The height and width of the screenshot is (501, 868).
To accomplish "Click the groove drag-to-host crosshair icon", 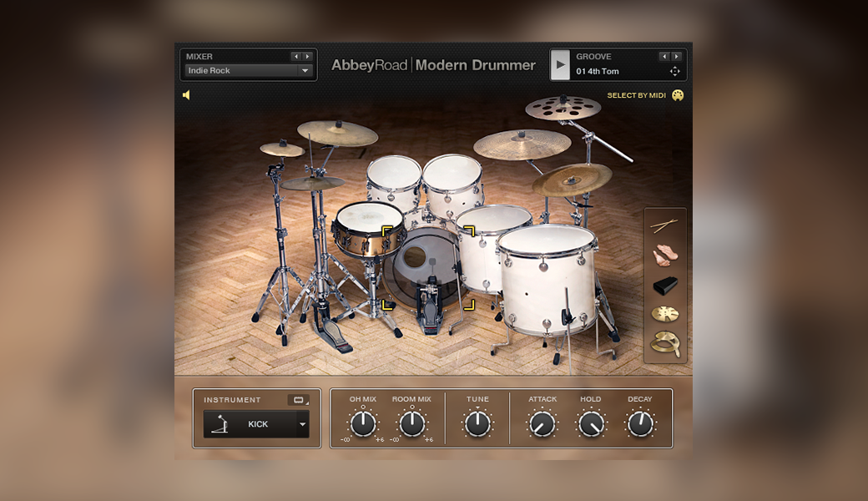I will (675, 71).
